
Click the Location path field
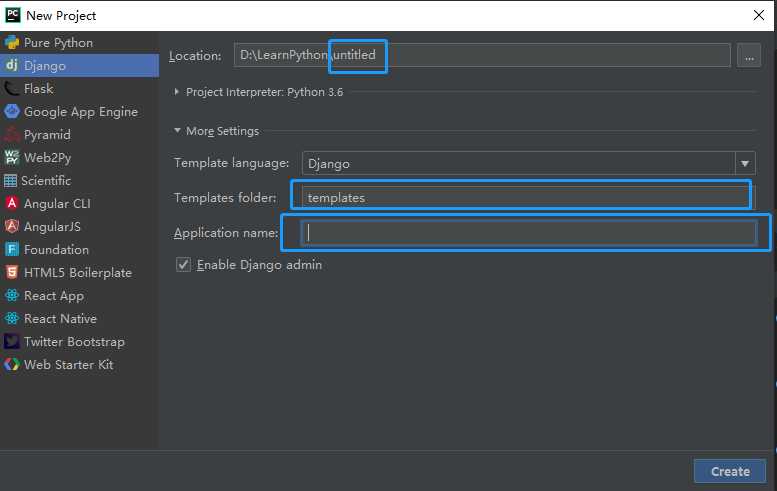482,55
